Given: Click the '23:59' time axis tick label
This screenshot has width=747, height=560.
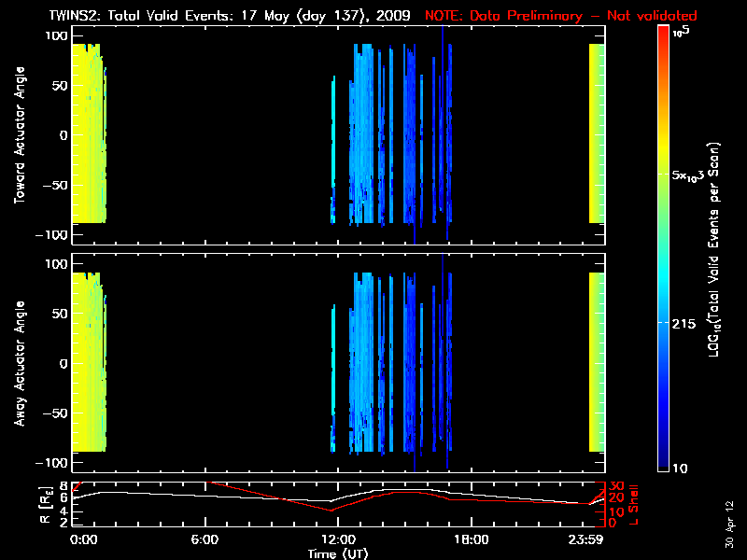Looking at the screenshot, I should [597, 539].
